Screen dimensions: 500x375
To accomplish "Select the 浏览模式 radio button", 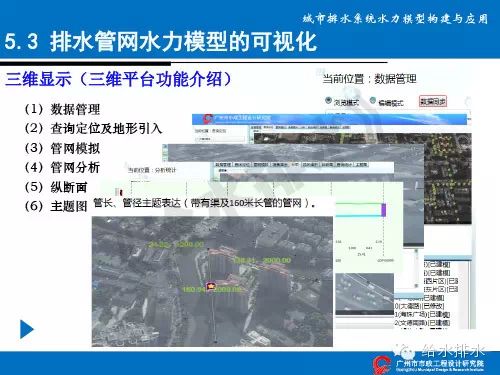I will click(x=328, y=100).
